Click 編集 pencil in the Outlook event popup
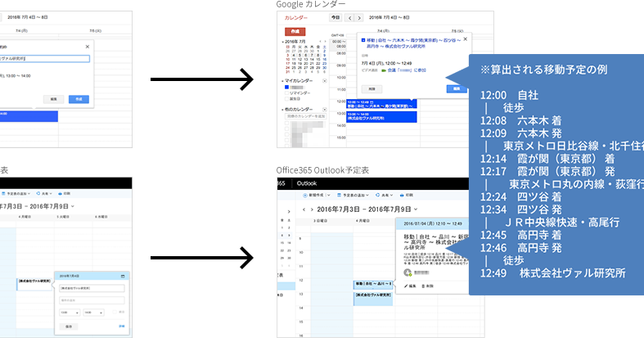The width and height of the screenshot is (644, 338). pyautogui.click(x=410, y=286)
